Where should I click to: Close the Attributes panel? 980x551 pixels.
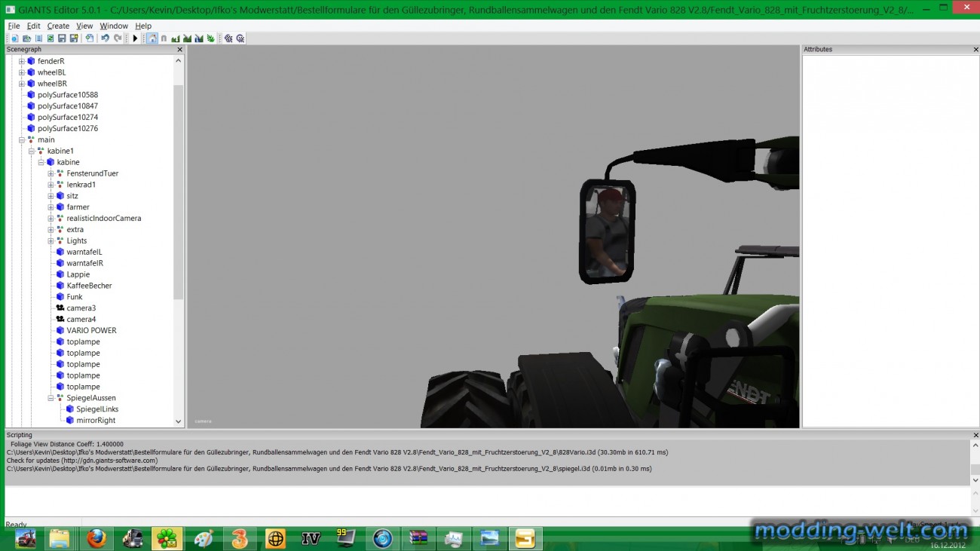975,50
